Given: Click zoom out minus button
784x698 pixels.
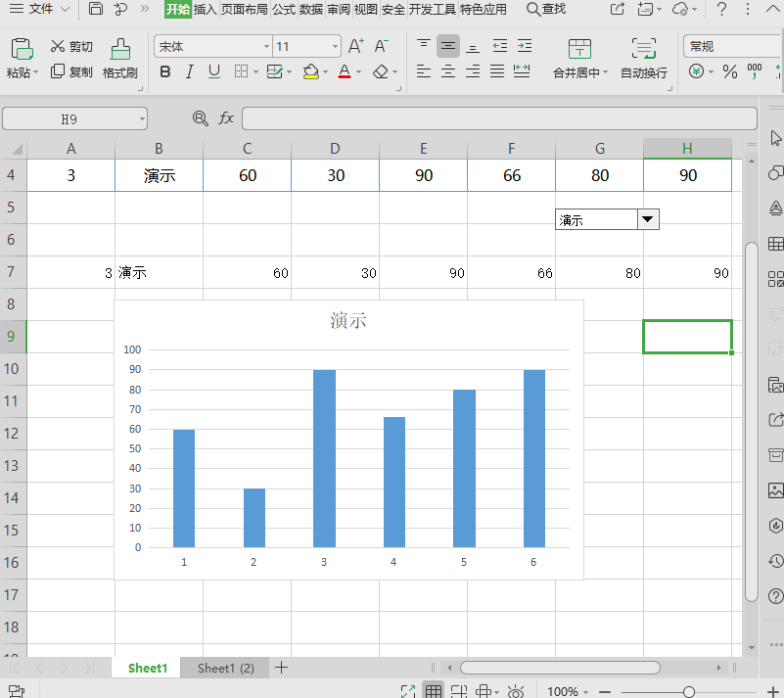Looking at the screenshot, I should (605, 691).
